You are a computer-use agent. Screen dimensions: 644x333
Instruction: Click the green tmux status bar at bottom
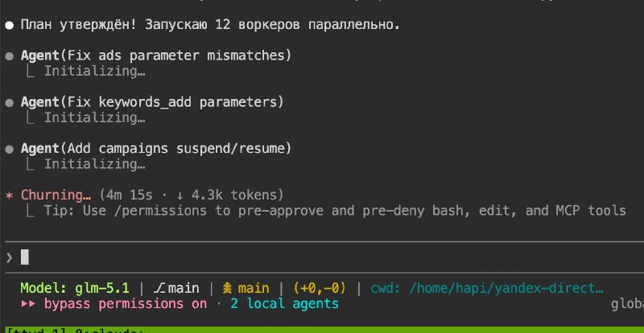322,328
